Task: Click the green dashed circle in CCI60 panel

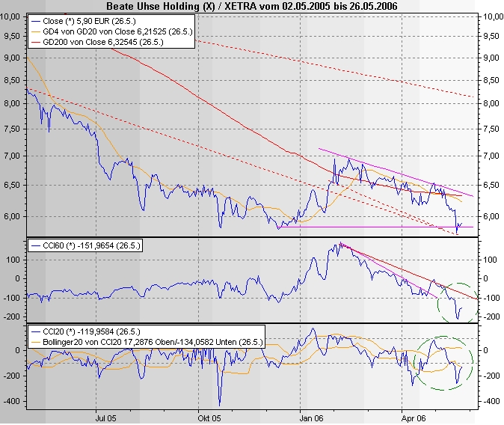Action: [x=458, y=303]
